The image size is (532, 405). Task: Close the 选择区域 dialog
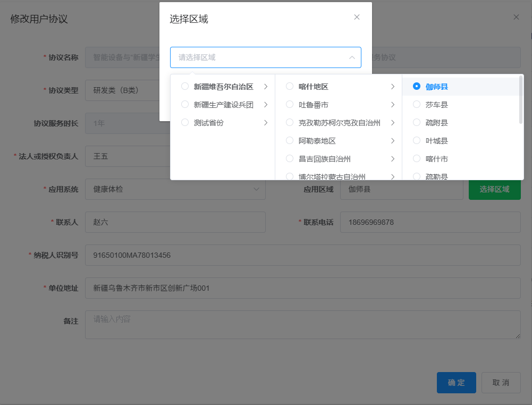pyautogui.click(x=357, y=17)
